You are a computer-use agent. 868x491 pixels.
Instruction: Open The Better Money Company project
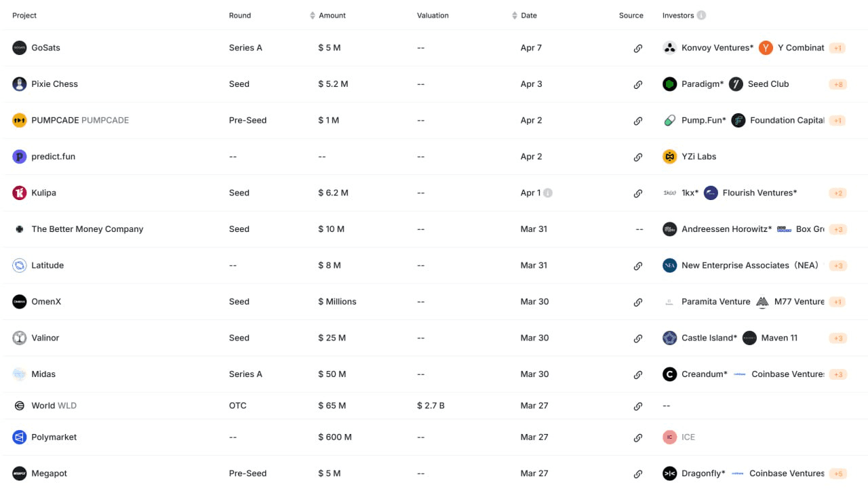[x=87, y=229]
